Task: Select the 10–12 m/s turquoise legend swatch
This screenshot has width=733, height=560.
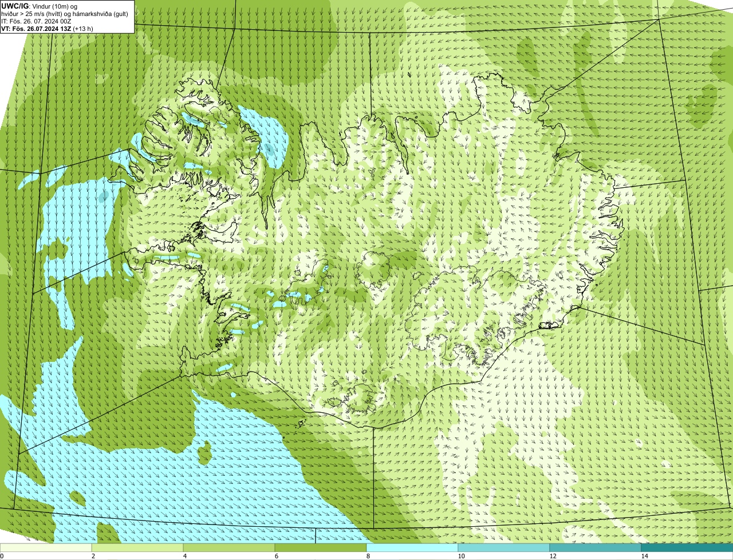Action: tap(504, 547)
